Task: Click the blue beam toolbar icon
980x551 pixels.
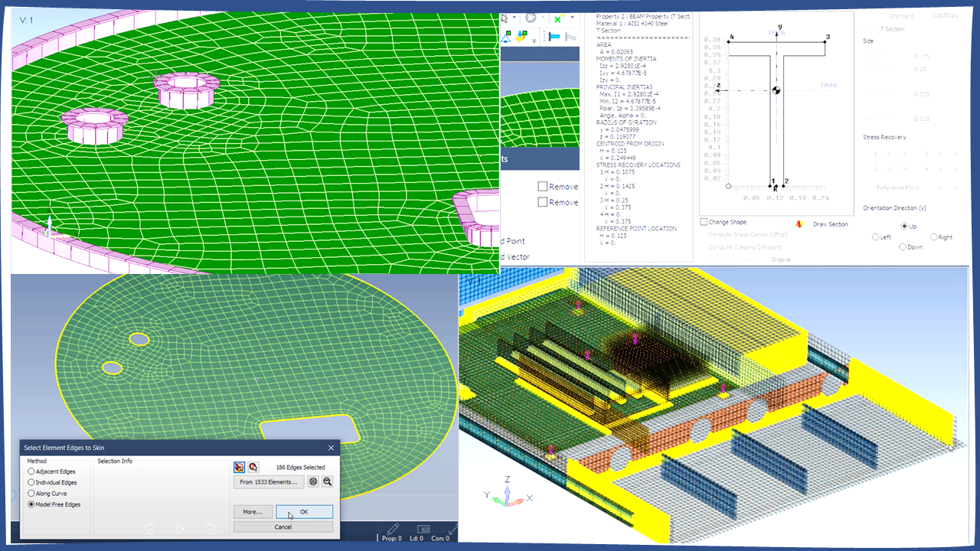Action: click(554, 36)
